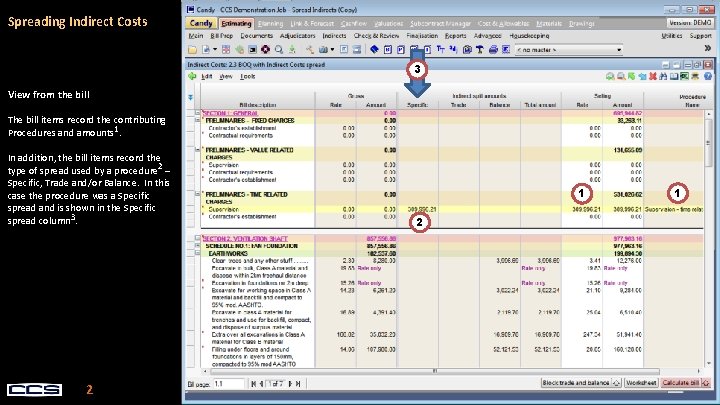Open the new document dropdown arrow in toolbar
The height and width of the screenshot is (405, 720).
click(214, 50)
